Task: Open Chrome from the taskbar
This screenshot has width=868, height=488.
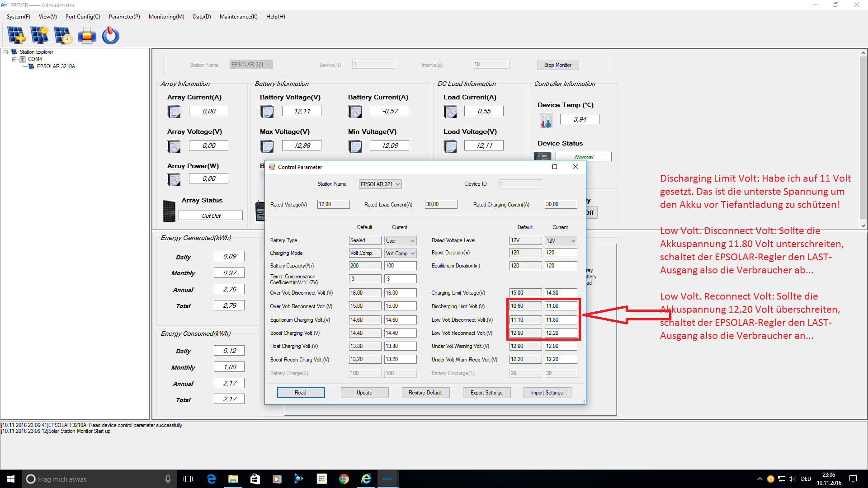Action: pyautogui.click(x=344, y=479)
